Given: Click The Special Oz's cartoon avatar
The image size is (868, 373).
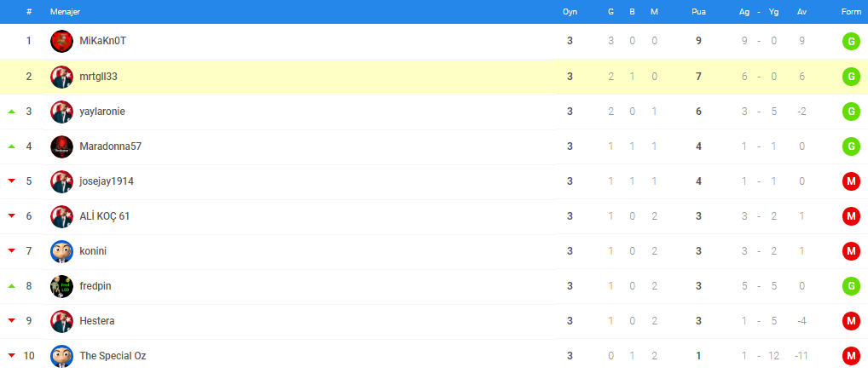Looking at the screenshot, I should [x=62, y=357].
